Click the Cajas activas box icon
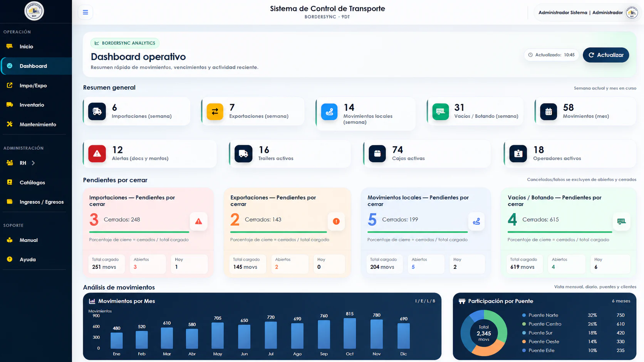Image resolution: width=644 pixels, height=362 pixels. (x=377, y=153)
